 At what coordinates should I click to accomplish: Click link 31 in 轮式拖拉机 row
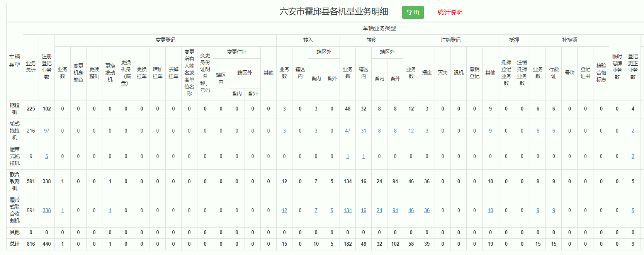(364, 131)
